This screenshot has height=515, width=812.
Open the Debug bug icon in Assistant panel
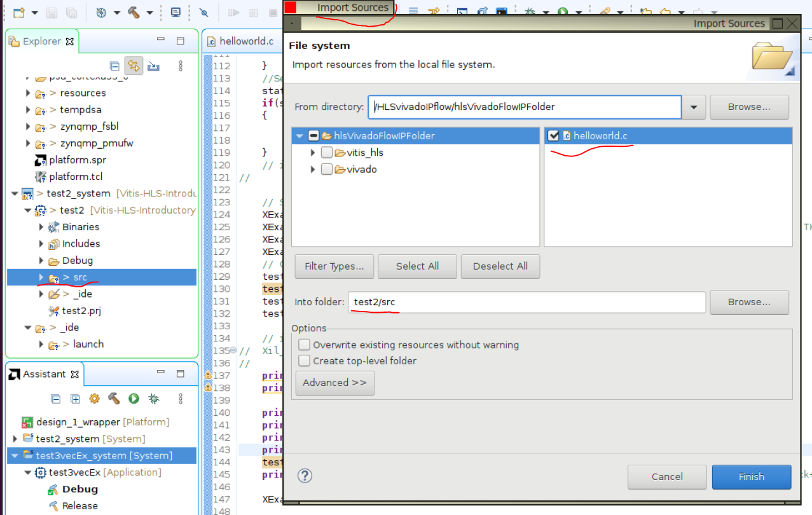154,399
